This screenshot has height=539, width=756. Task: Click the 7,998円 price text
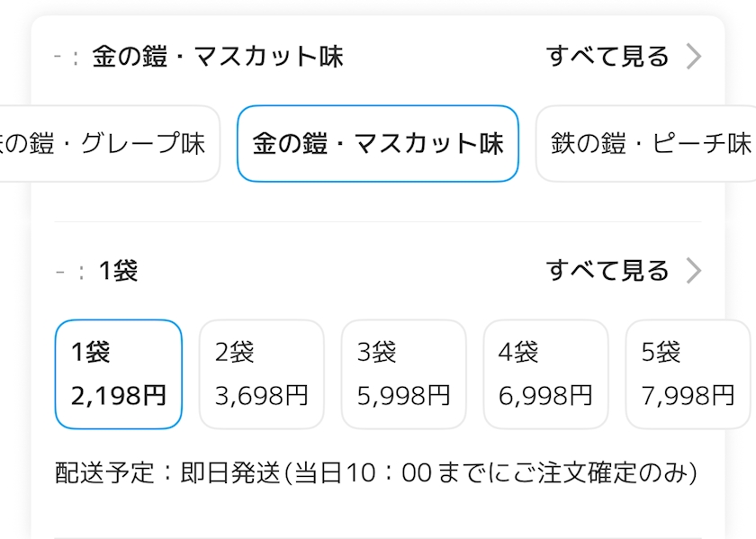pos(688,395)
